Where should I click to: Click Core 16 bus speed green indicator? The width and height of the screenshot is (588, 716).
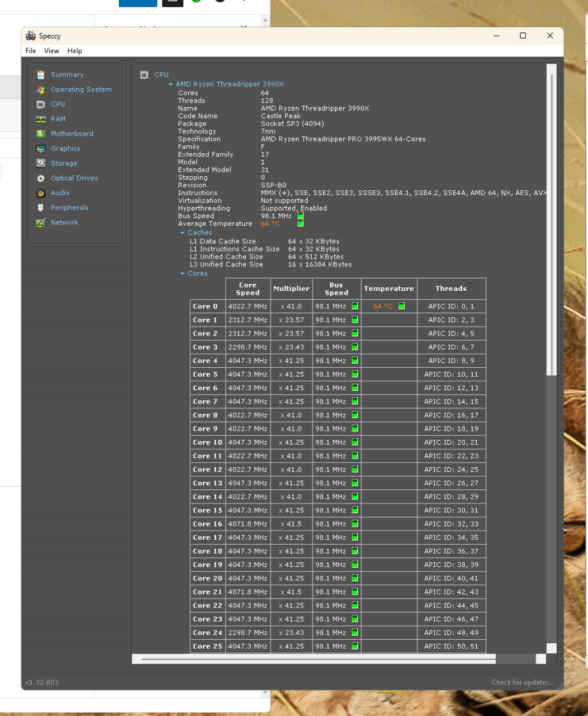pos(354,524)
